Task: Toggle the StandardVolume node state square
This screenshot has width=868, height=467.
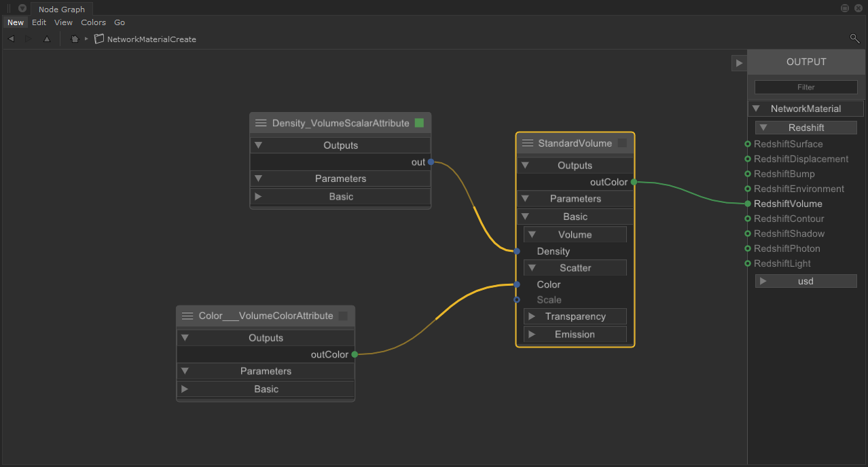Action: (622, 143)
